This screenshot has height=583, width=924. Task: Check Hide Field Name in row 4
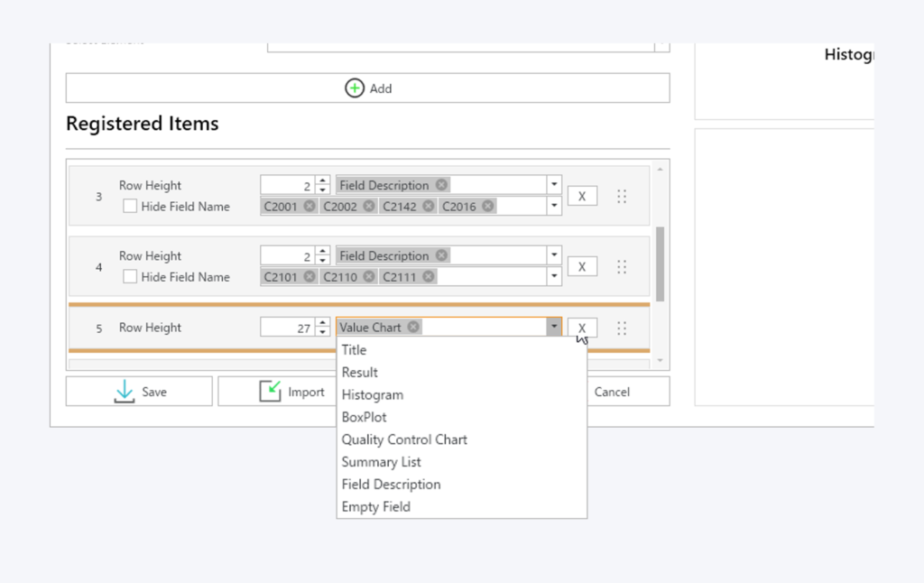pos(130,277)
